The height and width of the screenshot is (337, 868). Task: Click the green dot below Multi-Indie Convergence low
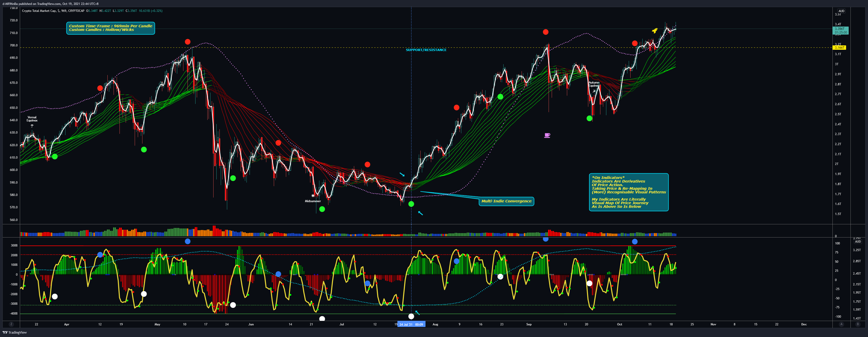[411, 204]
